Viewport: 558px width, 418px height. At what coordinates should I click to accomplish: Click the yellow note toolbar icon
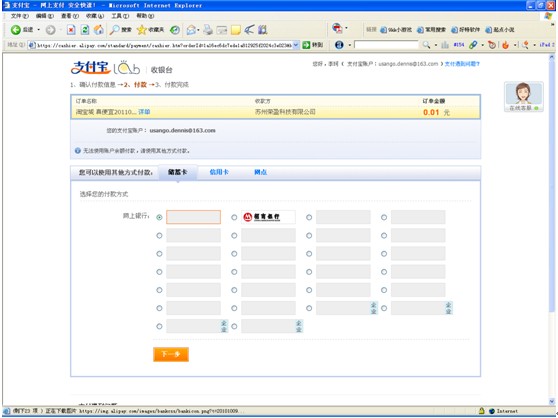coord(236,30)
